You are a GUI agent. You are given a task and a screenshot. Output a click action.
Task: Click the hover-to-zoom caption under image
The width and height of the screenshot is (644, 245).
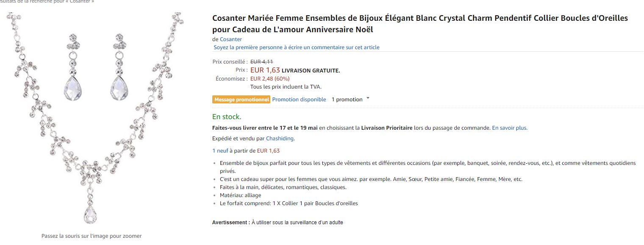pyautogui.click(x=92, y=236)
